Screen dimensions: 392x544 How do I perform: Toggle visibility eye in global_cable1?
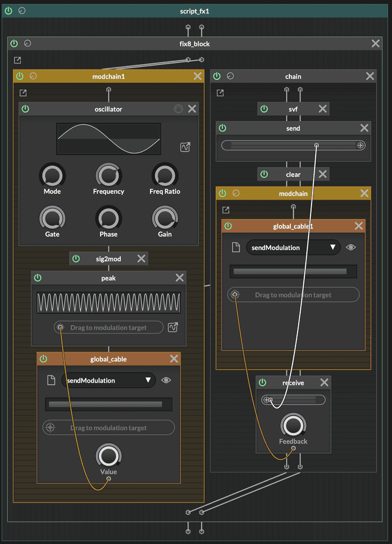point(351,248)
